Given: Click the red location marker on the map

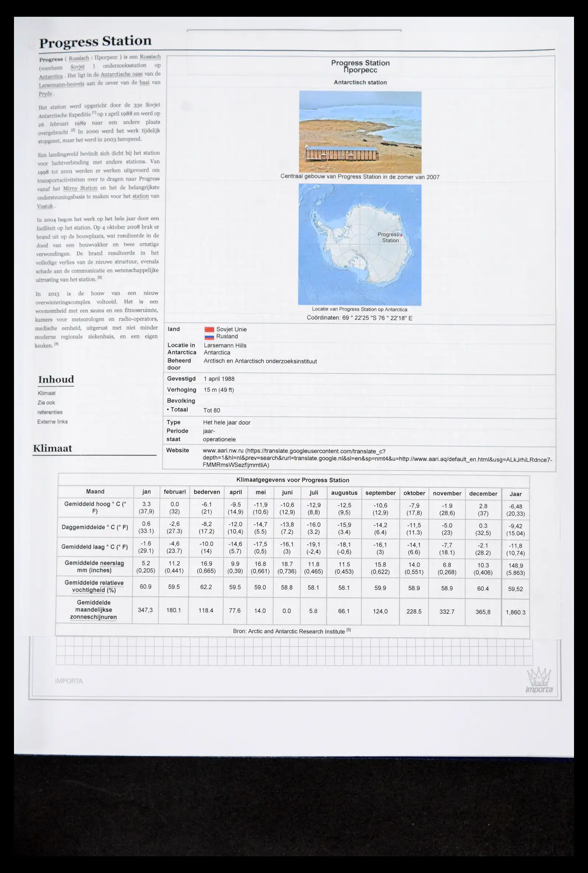Looking at the screenshot, I should tap(401, 235).
